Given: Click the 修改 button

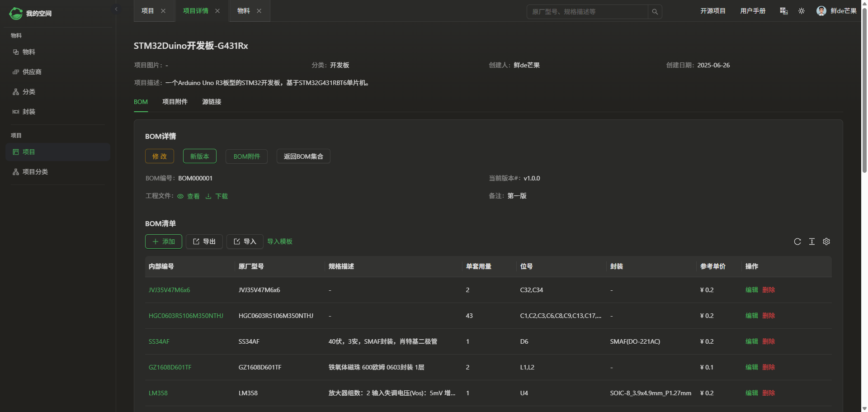Looking at the screenshot, I should click(x=160, y=156).
